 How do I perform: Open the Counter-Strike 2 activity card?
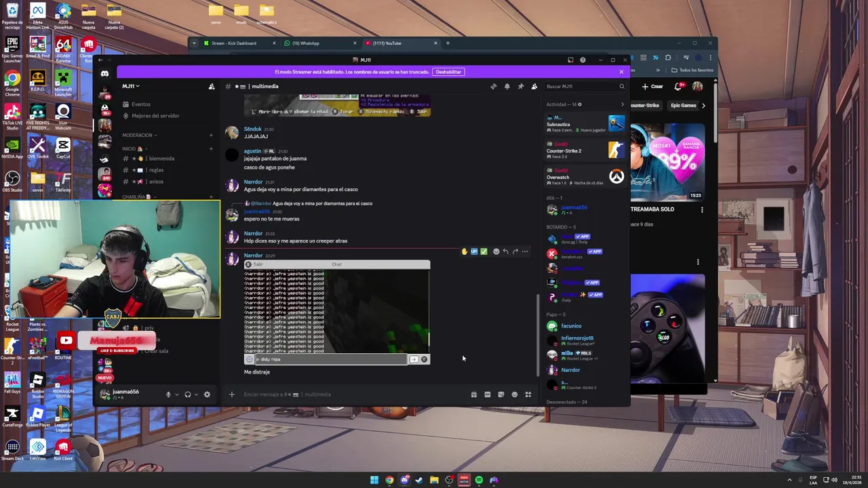585,150
